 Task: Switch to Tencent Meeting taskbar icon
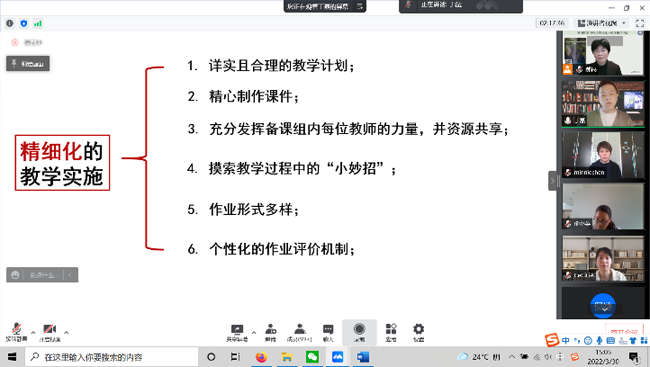point(337,357)
